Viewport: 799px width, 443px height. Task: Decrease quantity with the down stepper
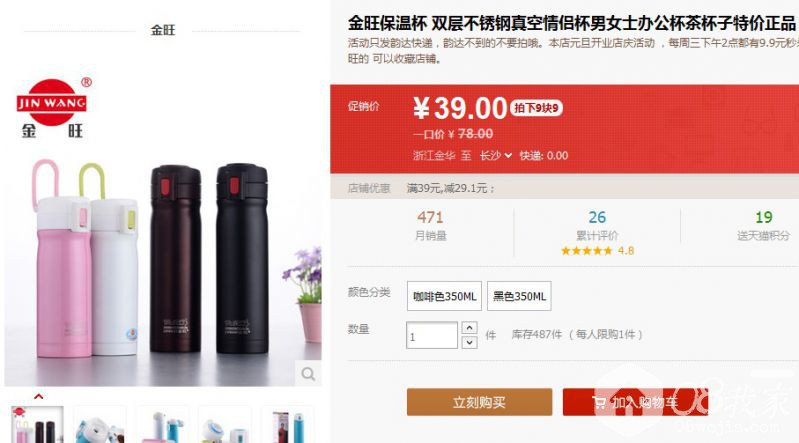[x=469, y=342]
